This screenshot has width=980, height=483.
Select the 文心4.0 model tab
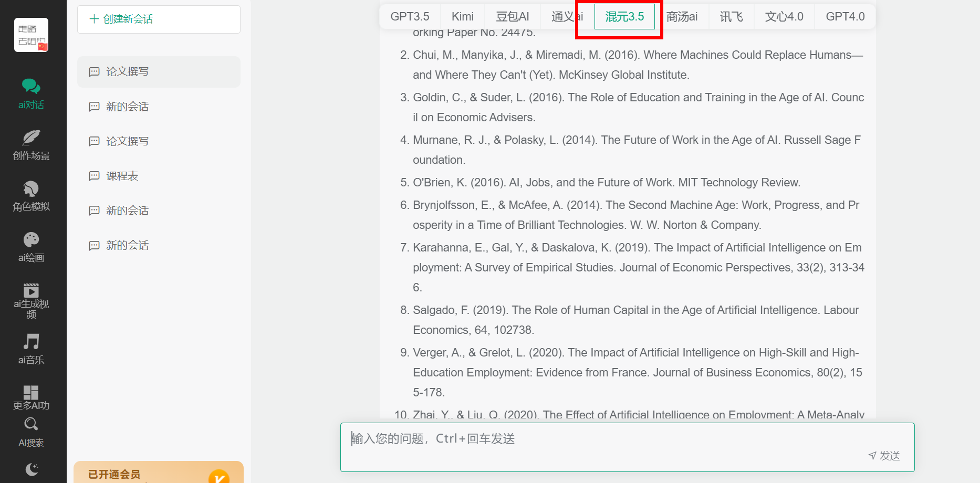(x=784, y=17)
